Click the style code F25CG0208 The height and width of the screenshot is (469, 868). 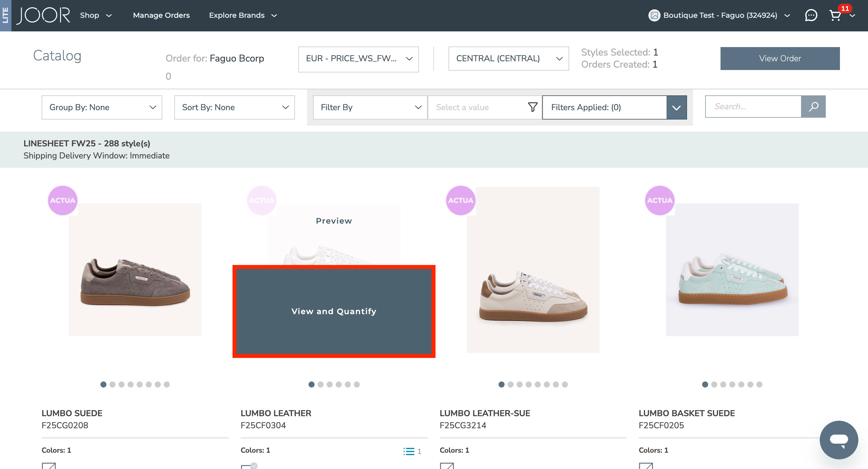[x=65, y=425]
